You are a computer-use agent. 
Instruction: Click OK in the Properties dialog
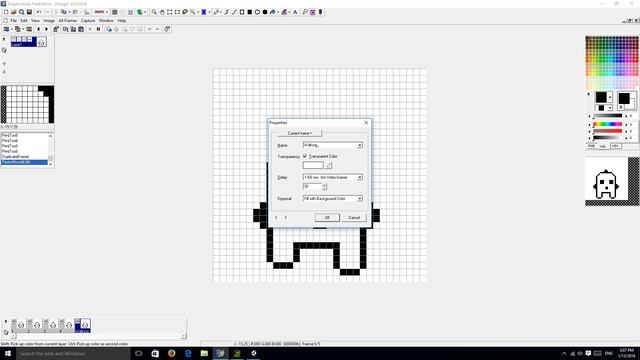tap(327, 218)
